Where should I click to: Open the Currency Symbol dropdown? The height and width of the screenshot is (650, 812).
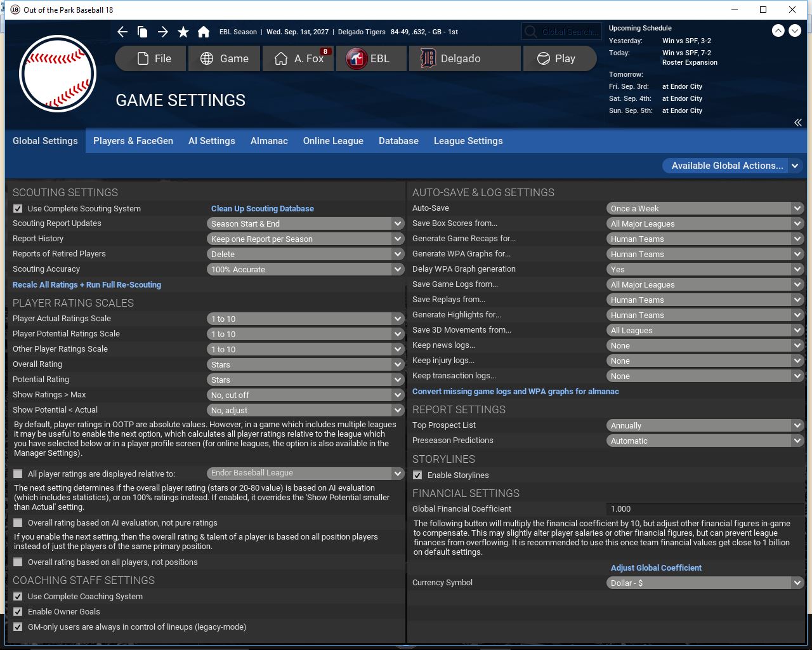(704, 583)
